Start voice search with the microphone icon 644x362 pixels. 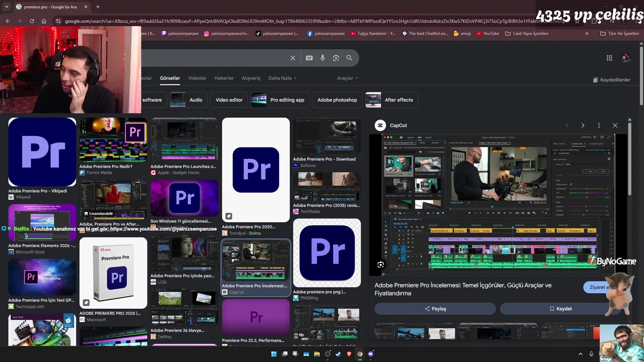(323, 58)
